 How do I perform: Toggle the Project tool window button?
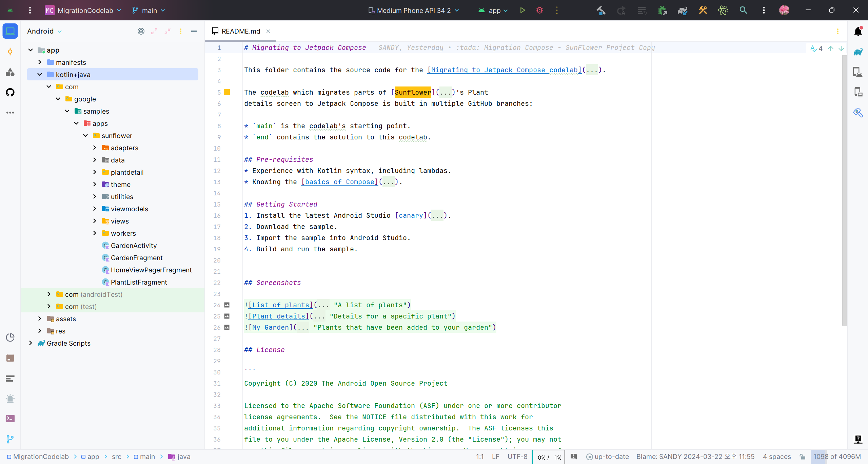[x=10, y=31]
